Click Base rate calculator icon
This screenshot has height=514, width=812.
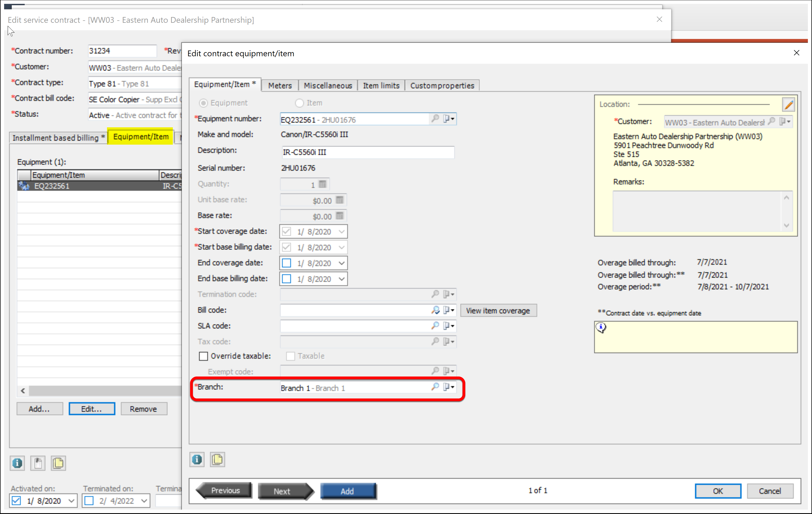coord(340,216)
